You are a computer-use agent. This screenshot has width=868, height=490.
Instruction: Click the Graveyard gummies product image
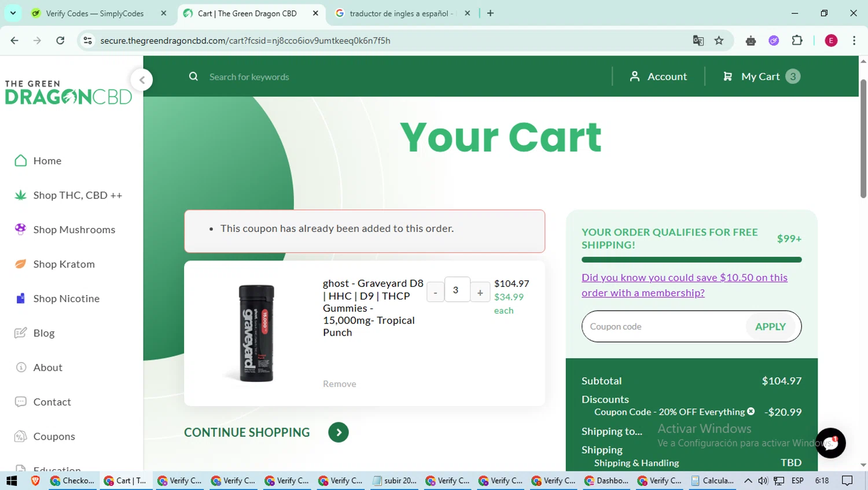256,333
